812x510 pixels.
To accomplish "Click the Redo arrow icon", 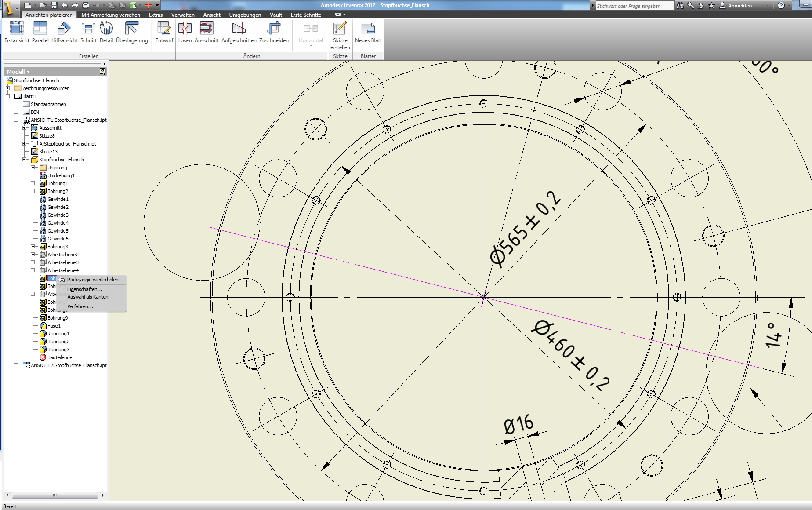I will tap(75, 5).
